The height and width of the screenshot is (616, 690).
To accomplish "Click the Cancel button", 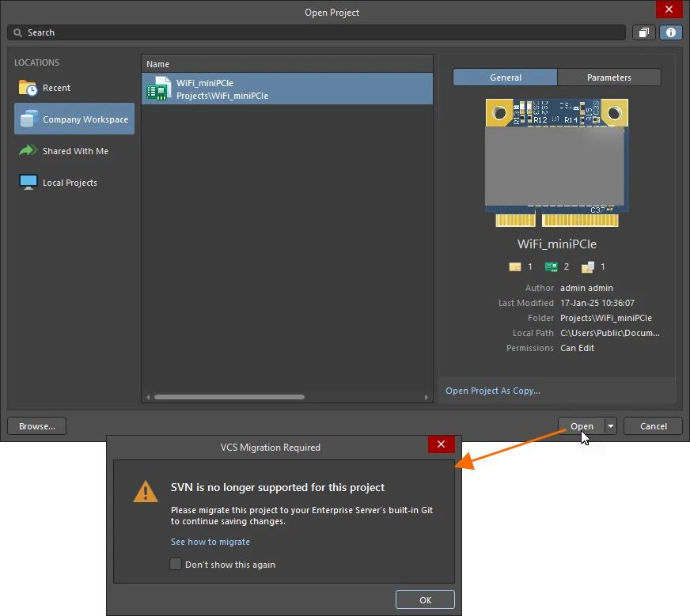I will [x=653, y=426].
